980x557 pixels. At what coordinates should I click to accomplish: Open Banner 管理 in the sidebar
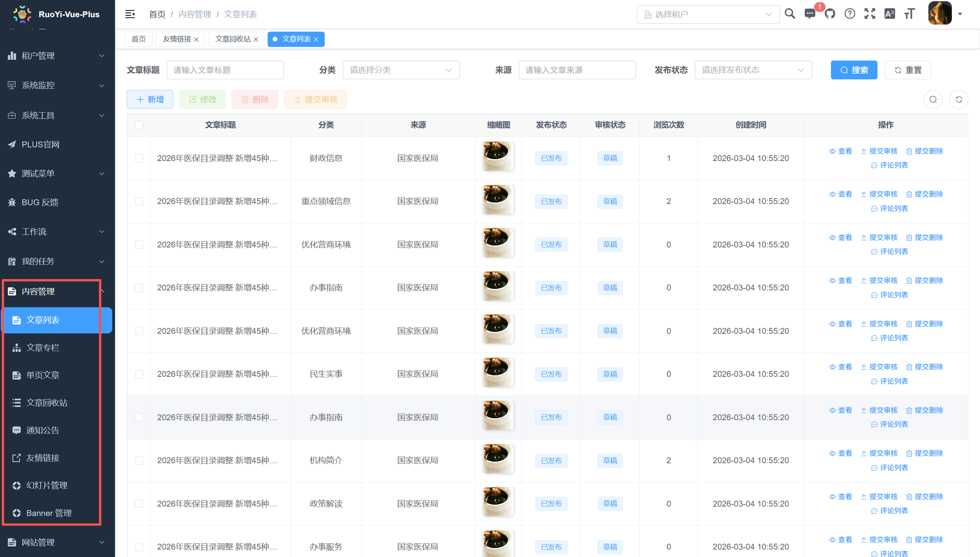58,513
